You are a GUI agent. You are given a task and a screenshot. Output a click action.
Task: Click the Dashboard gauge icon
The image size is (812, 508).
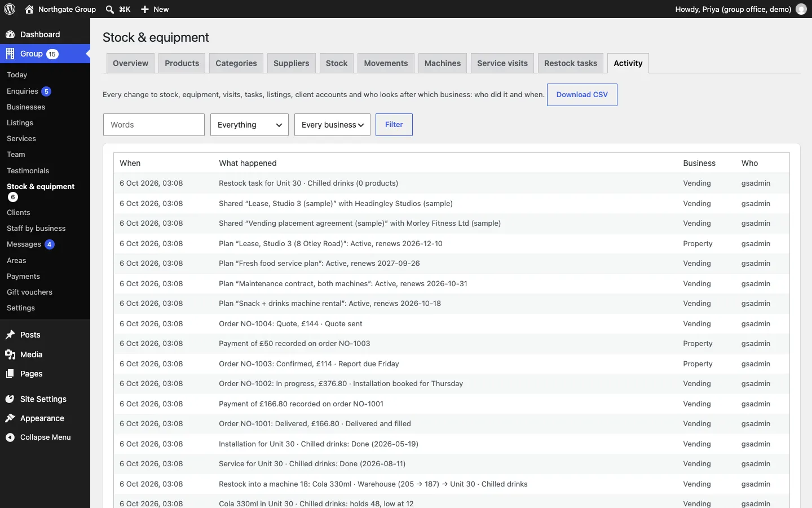[10, 34]
